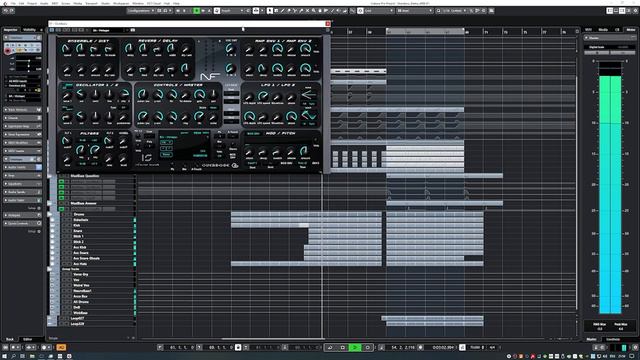The width and height of the screenshot is (640, 360).
Task: Open the VSTi tab in right zone
Action: coord(588,30)
